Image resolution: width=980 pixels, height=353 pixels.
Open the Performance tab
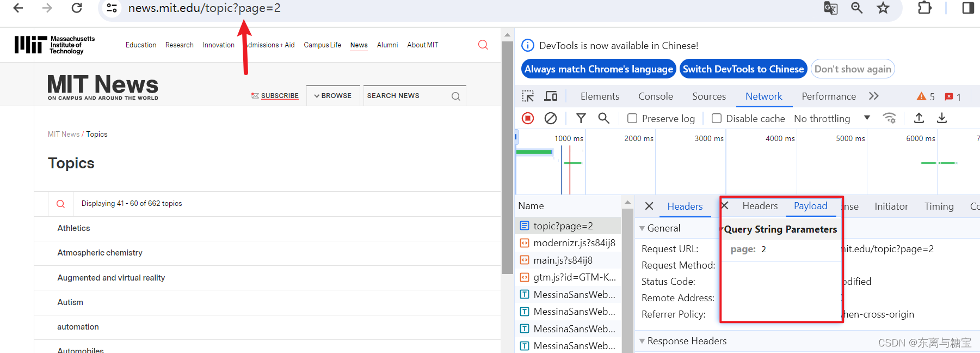pyautogui.click(x=829, y=96)
